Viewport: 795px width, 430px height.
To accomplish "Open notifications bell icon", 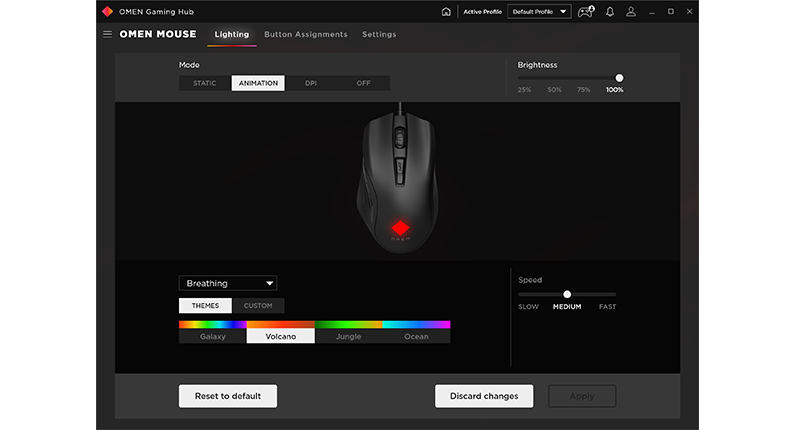I will click(x=610, y=12).
